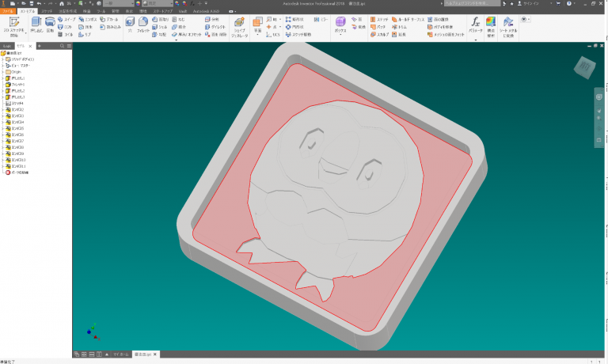The width and height of the screenshot is (608, 364).
Task: Click the color wheel appearance adjust icon
Action: (x=138, y=3)
